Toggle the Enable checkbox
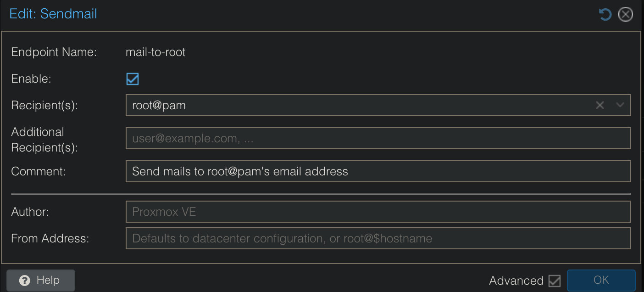 (x=133, y=79)
